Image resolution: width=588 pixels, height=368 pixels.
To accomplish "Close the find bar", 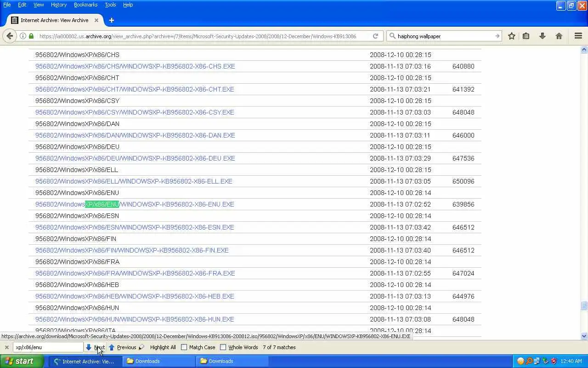I will [x=6, y=347].
